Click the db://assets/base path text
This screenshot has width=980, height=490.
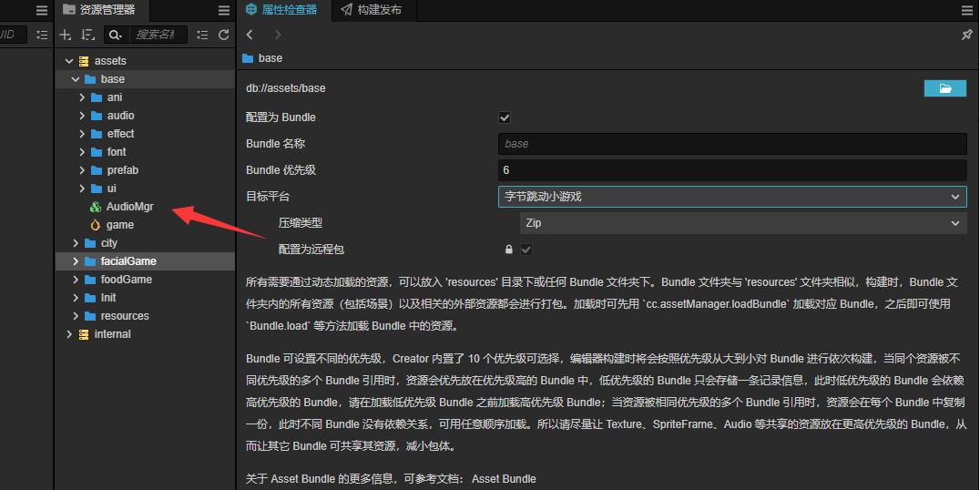coord(286,88)
